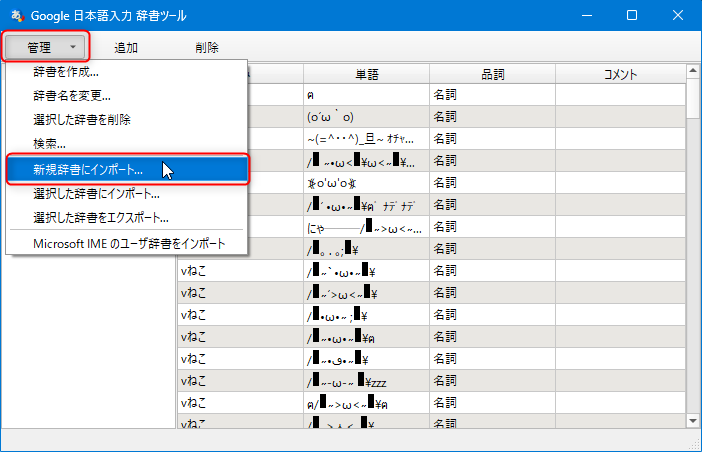The image size is (702, 452).
Task: Click the コメント column header
Action: click(621, 74)
